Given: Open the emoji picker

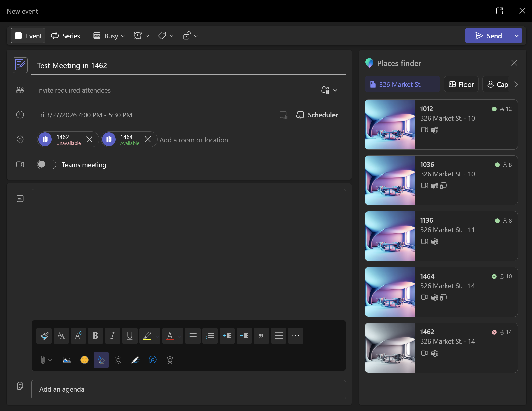Looking at the screenshot, I should coord(84,360).
